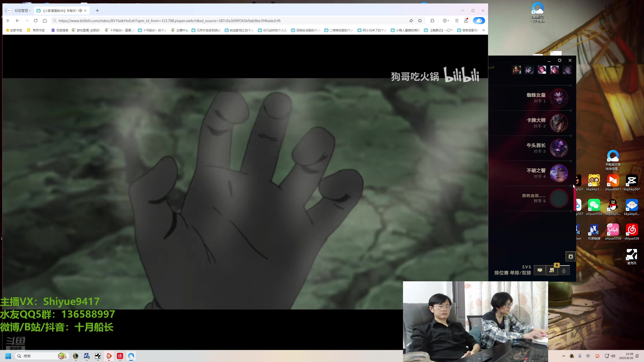644x362 pixels.
Task: Open the browser user account icon
Action: pos(466,21)
